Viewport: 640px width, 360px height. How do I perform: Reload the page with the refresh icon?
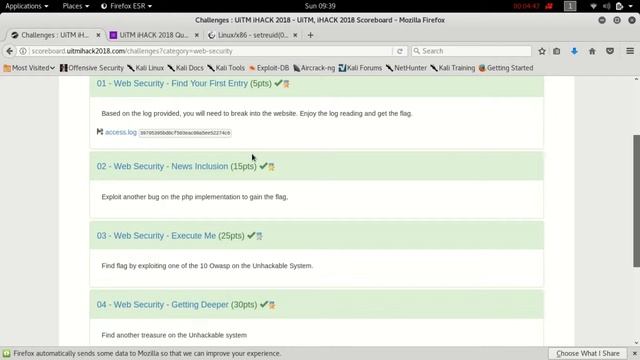click(x=400, y=51)
